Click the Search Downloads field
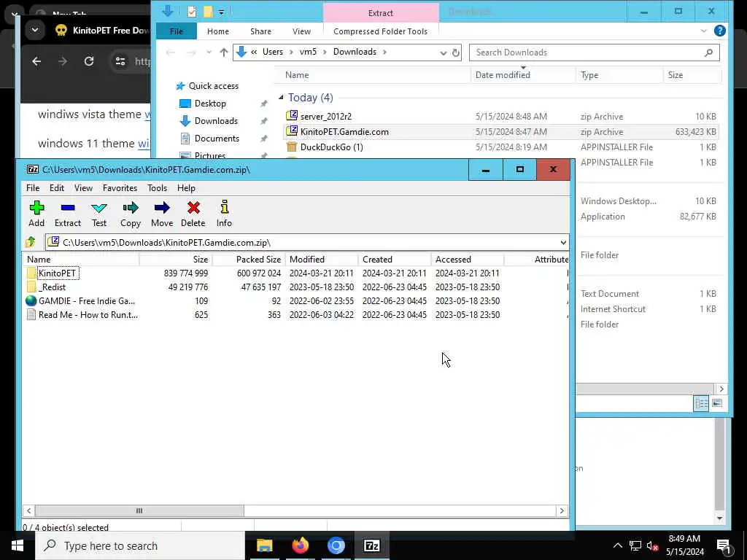The height and width of the screenshot is (560, 747). tap(594, 52)
